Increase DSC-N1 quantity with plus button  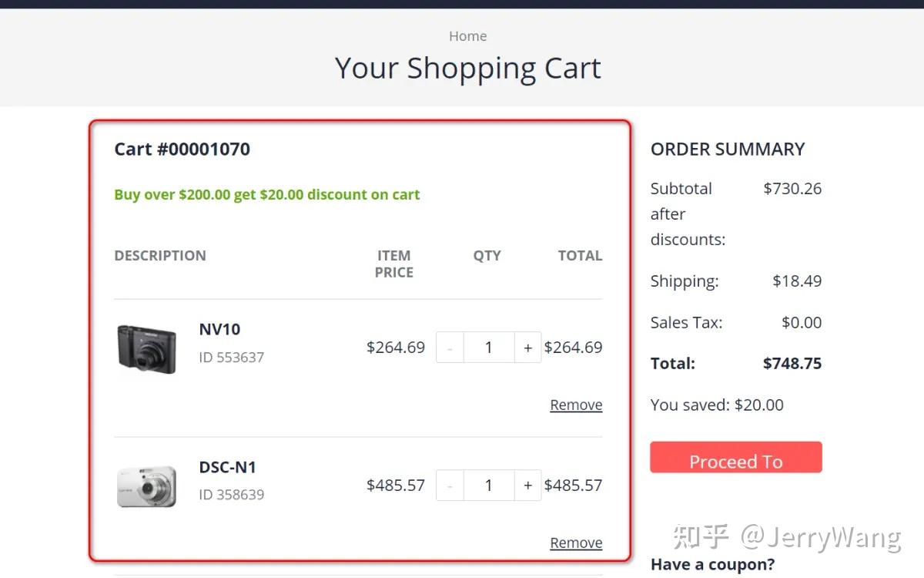point(528,485)
